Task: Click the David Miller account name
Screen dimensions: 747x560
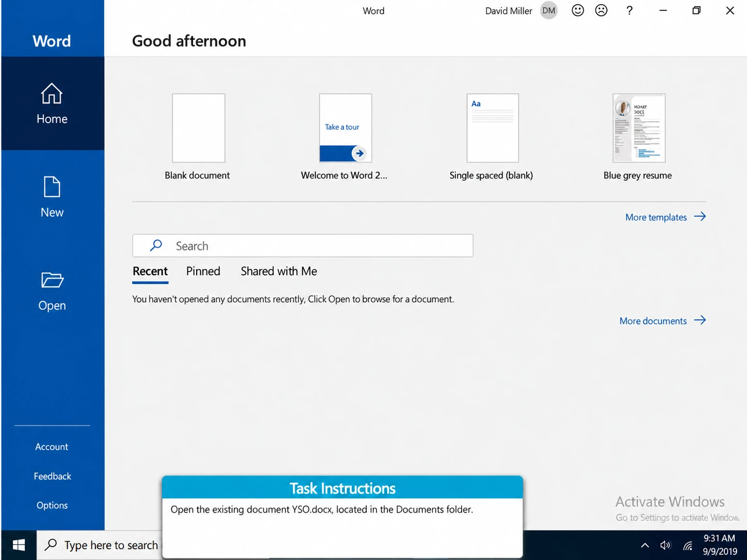Action: pyautogui.click(x=509, y=11)
